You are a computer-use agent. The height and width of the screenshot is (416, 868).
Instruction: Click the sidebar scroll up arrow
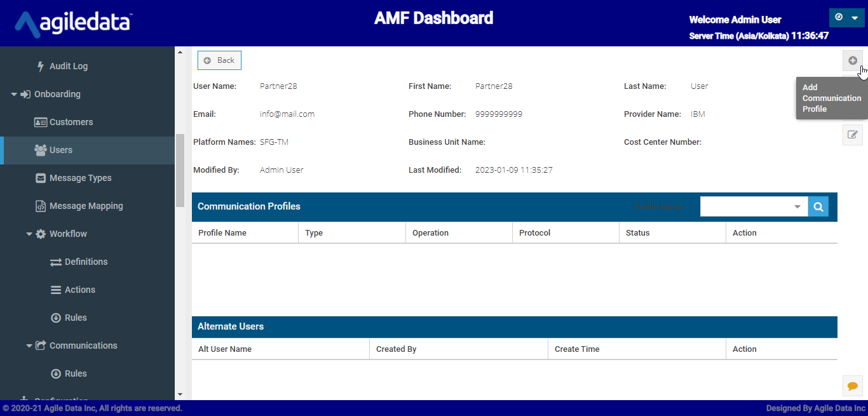180,52
